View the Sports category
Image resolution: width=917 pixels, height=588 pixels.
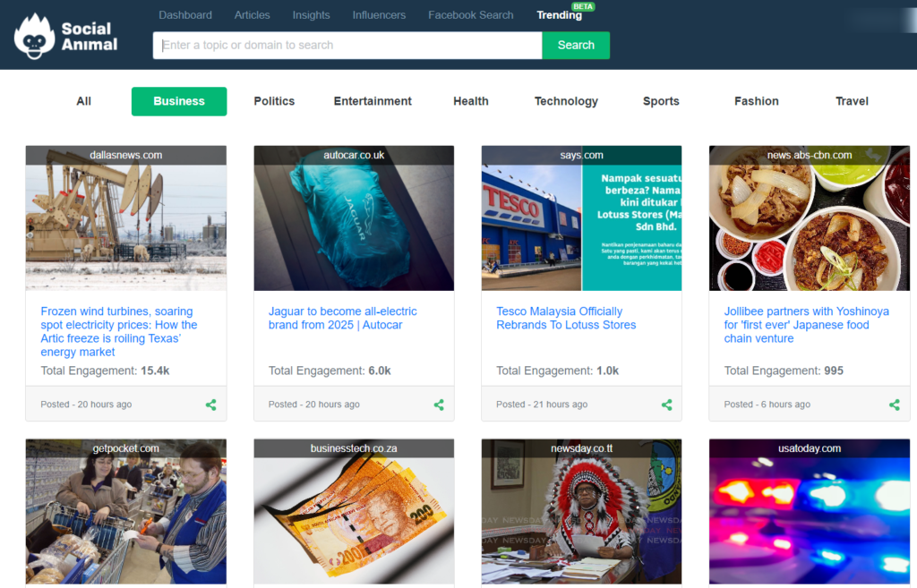point(661,101)
